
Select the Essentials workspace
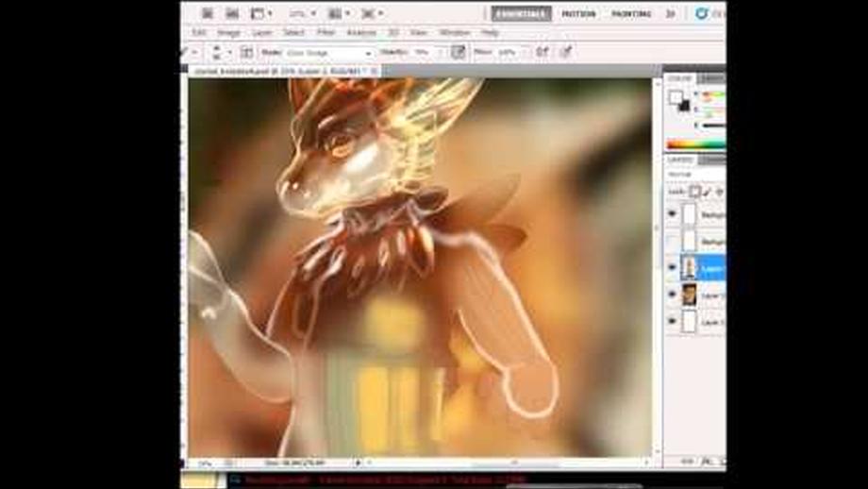click(522, 14)
